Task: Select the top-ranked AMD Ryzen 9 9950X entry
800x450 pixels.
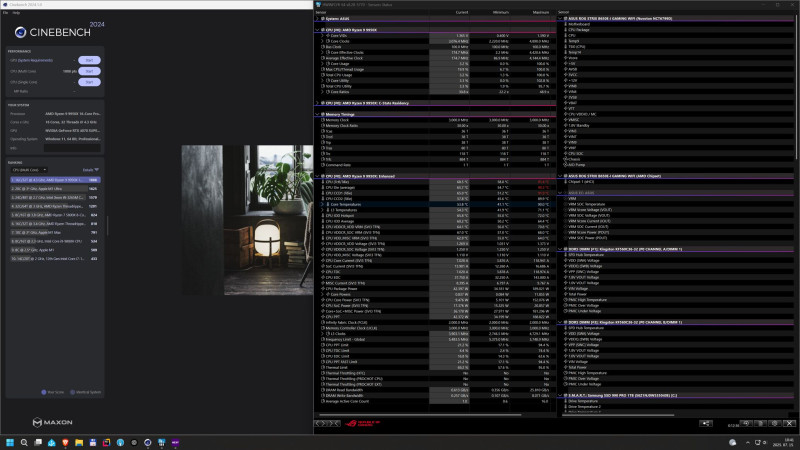Action: point(55,180)
